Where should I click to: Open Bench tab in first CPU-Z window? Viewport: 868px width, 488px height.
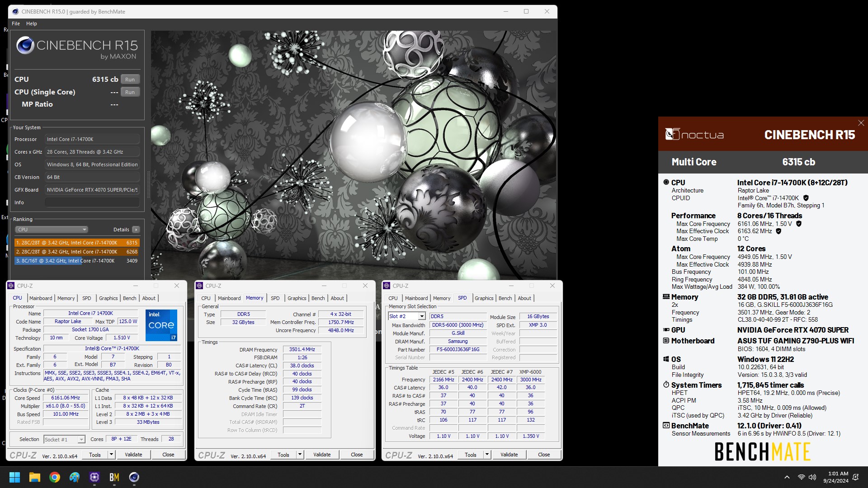130,298
